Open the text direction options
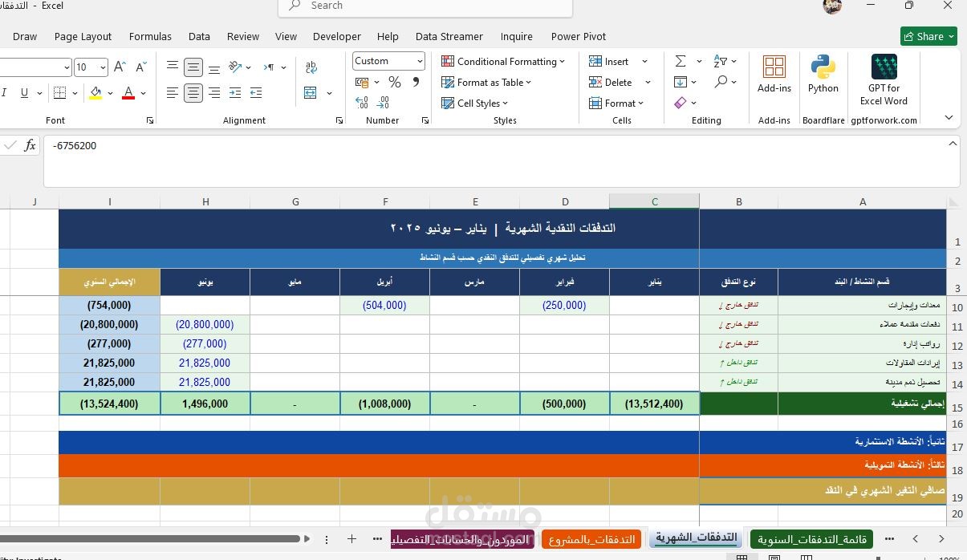967x560 pixels. [x=275, y=67]
